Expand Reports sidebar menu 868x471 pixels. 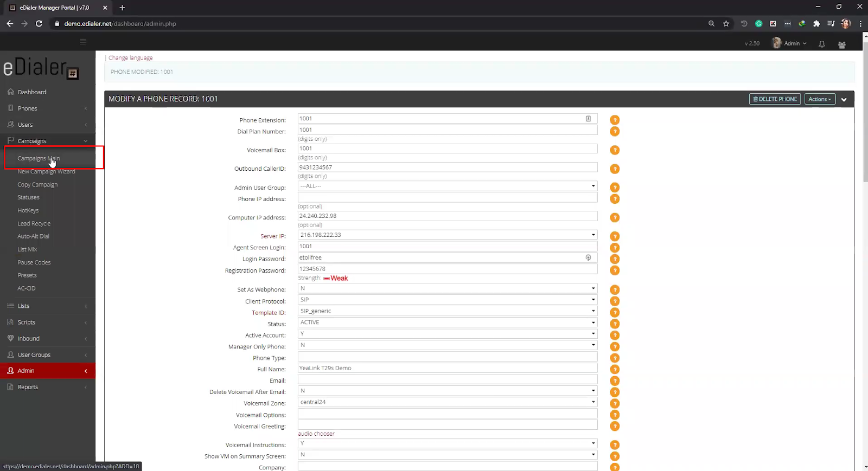tap(48, 387)
